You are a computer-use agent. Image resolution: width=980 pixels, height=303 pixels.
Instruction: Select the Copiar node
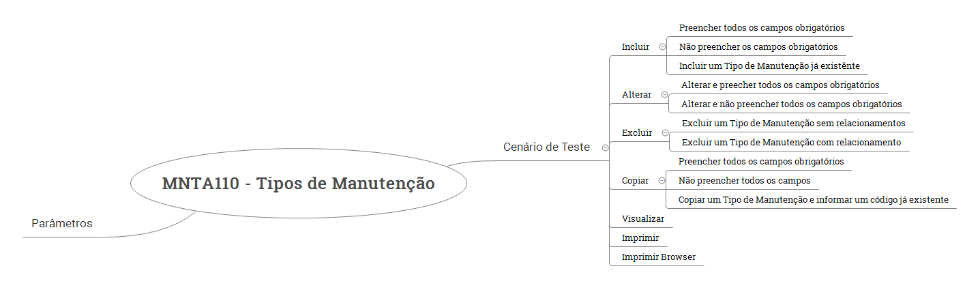636,181
